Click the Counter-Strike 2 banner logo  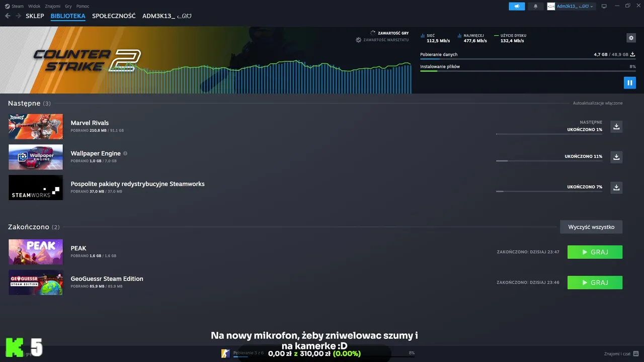point(87,60)
